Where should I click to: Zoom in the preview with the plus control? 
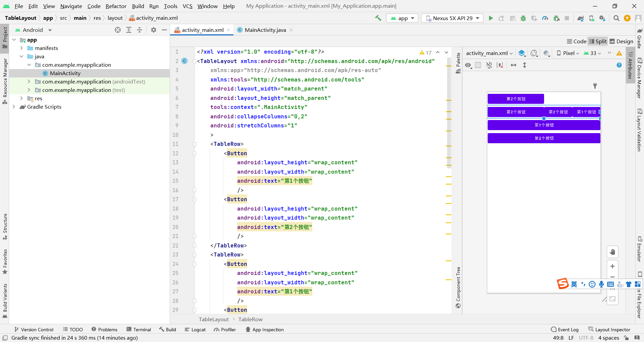[x=612, y=267]
